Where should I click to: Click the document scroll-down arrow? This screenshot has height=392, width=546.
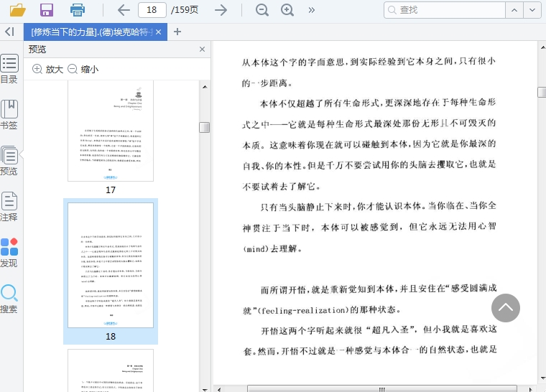point(542,378)
